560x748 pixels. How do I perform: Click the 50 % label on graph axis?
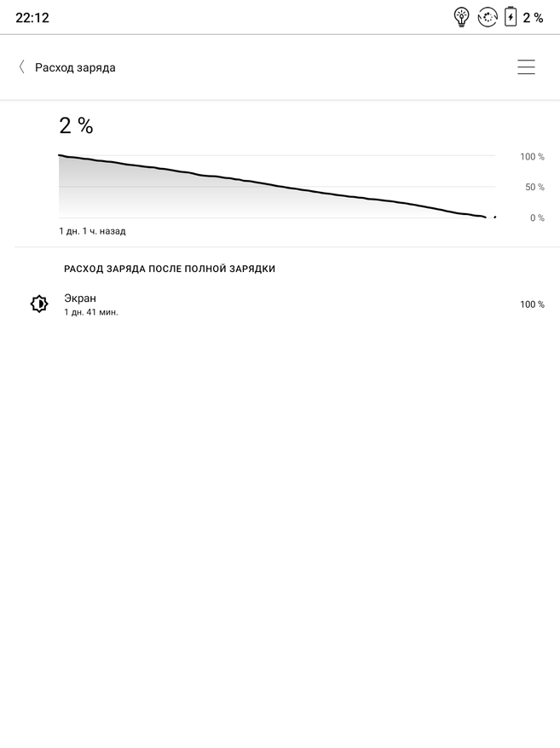[534, 188]
